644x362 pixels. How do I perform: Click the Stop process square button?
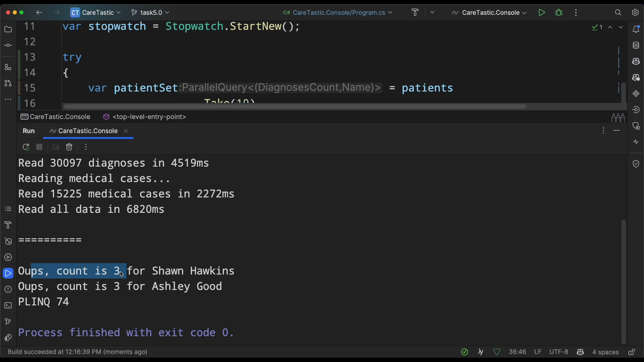click(39, 147)
